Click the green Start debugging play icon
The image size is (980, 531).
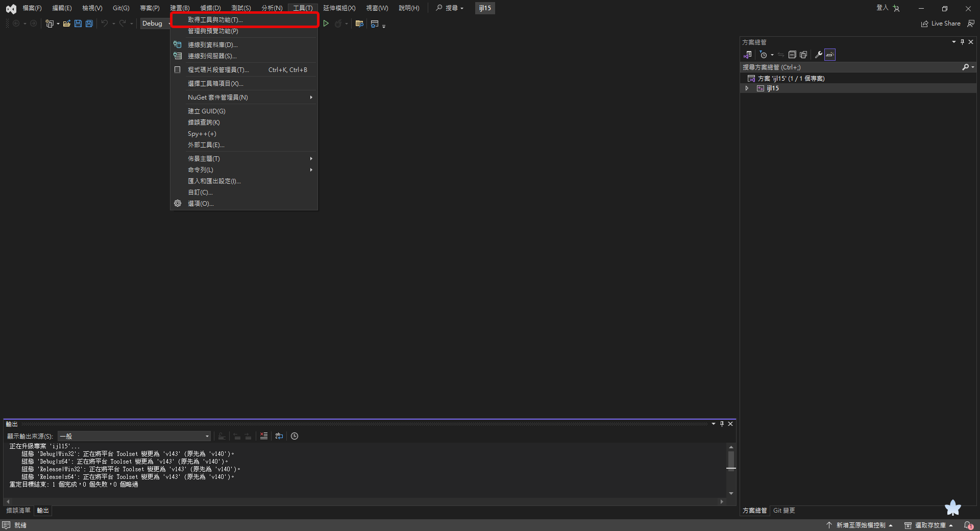coord(326,23)
